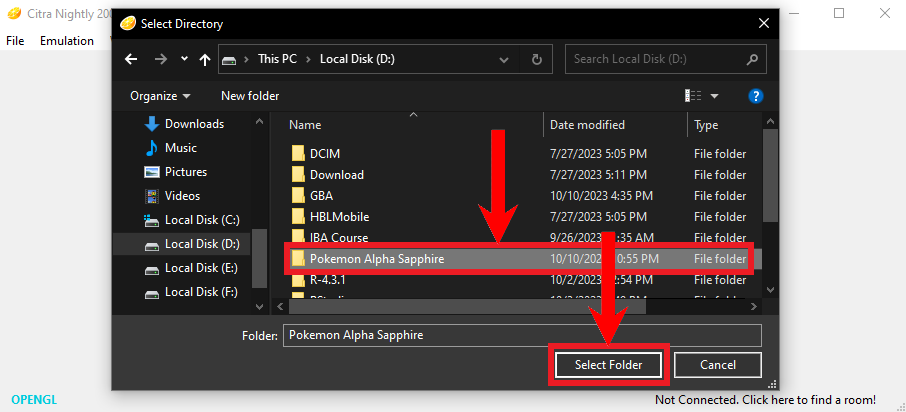Click the New folder button
This screenshot has height=412, width=906.
click(x=250, y=96)
